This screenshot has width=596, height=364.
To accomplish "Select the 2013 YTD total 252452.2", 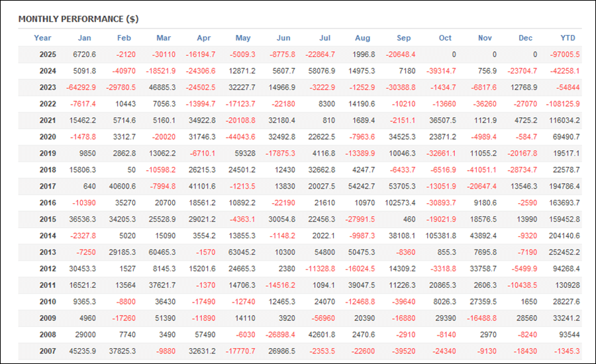I will coord(563,253).
